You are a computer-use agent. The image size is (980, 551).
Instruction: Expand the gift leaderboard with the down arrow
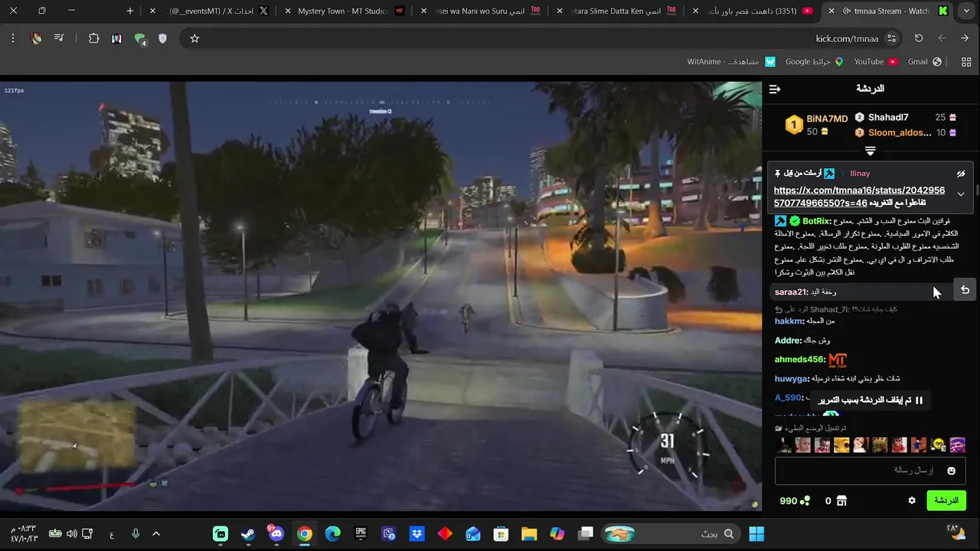click(870, 151)
